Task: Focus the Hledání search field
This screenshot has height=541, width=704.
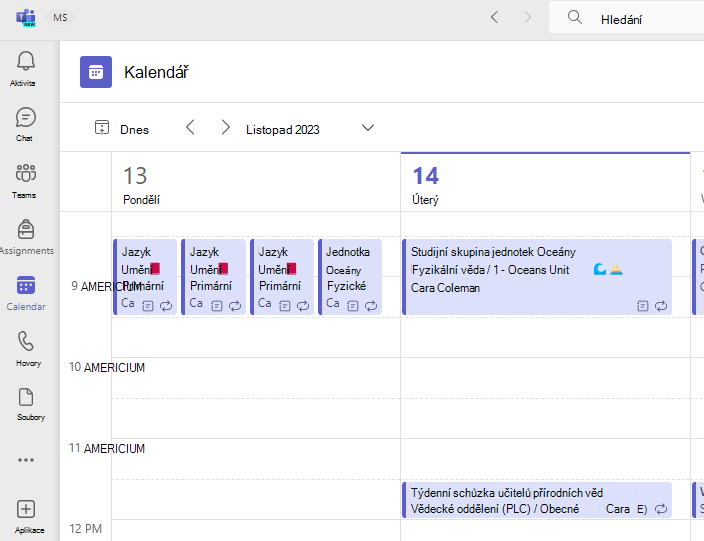Action: pyautogui.click(x=626, y=18)
